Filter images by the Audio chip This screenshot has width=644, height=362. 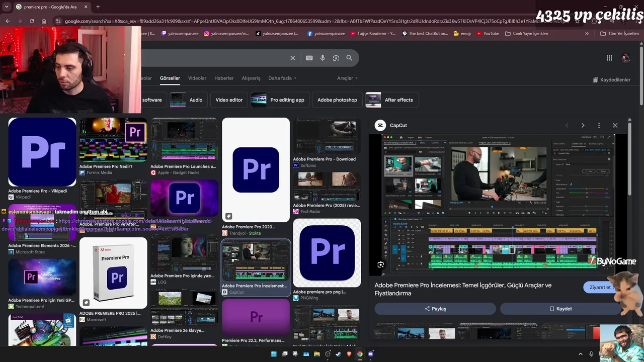pos(188,100)
